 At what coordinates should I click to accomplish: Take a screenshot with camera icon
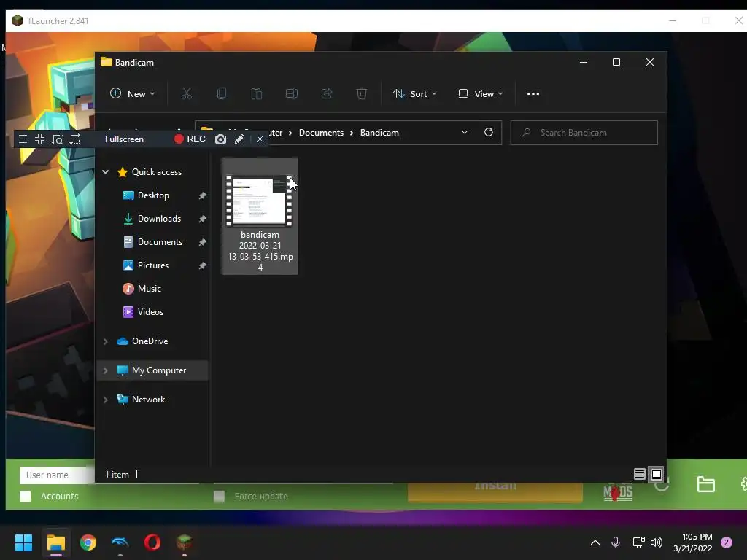click(x=220, y=139)
